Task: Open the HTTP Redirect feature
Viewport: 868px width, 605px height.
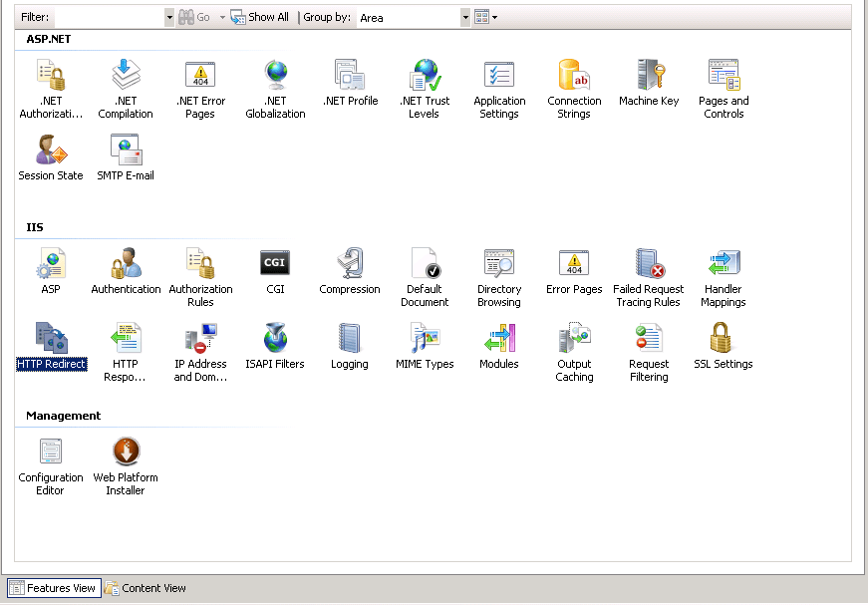Action: (51, 344)
